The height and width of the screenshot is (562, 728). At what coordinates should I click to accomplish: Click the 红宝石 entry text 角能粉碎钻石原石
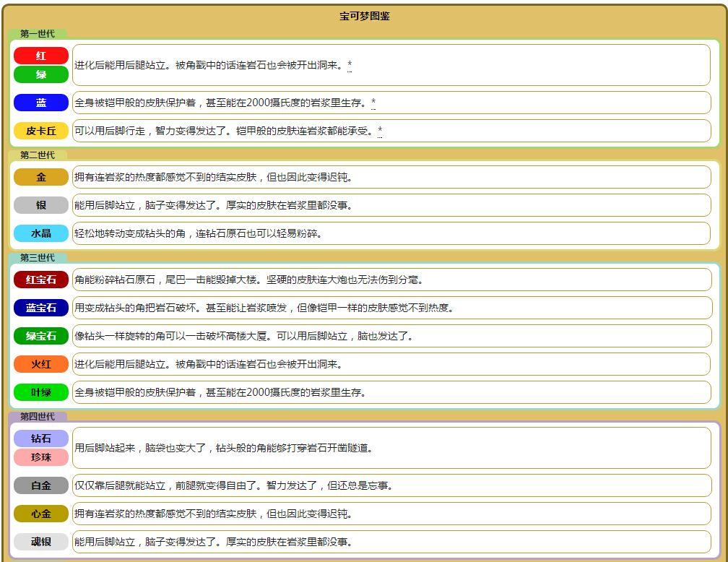click(249, 280)
